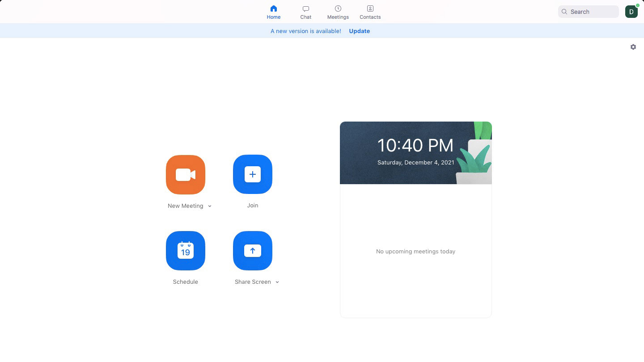Click the 'Share Screen' label text
This screenshot has height=362, width=644.
[x=253, y=282]
